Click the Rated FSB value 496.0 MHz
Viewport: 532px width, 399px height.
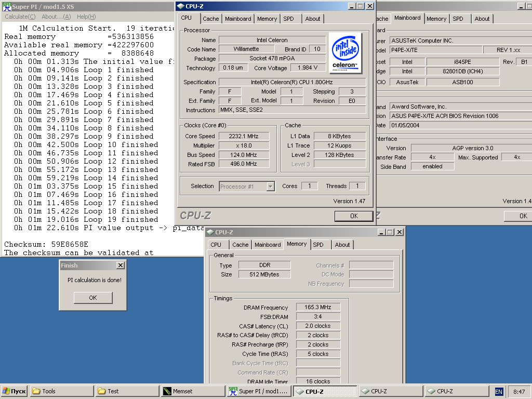coord(244,164)
